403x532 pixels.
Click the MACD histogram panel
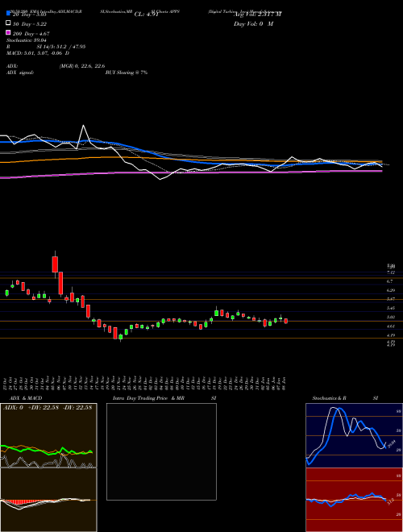48,500
